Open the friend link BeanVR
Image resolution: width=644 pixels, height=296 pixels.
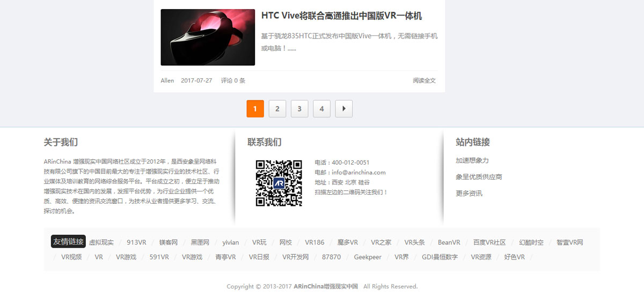pyautogui.click(x=449, y=242)
